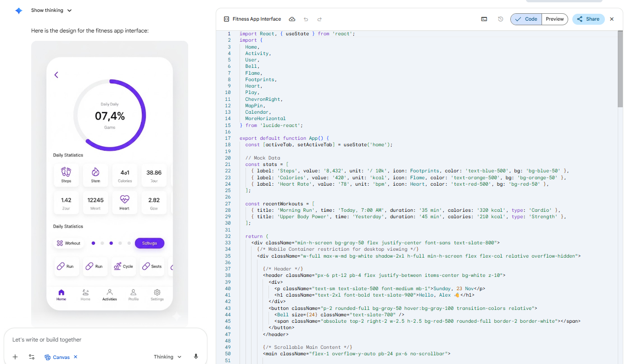This screenshot has height=364, width=626.
Task: Open the console panel icon
Action: [x=484, y=19]
